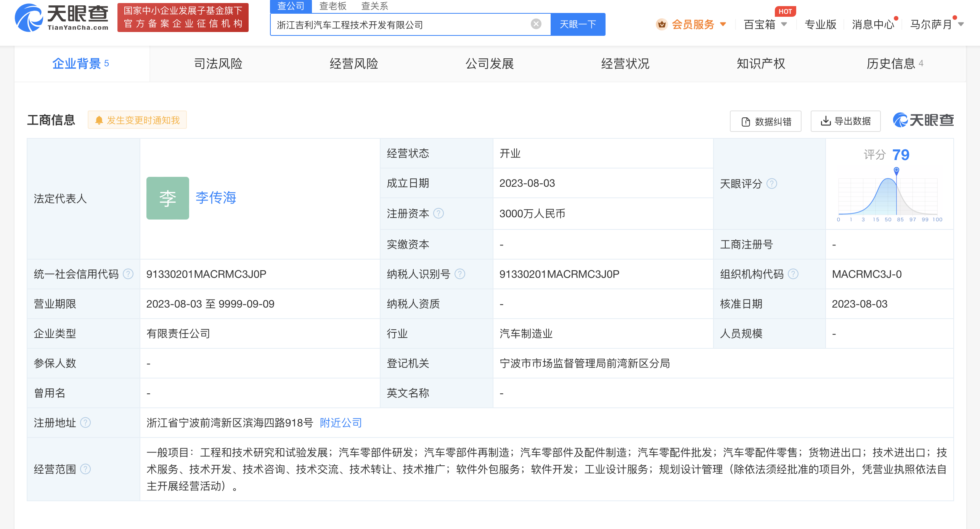The image size is (980, 529).
Task: Click the help icon next to 经营范围
Action: 85,469
